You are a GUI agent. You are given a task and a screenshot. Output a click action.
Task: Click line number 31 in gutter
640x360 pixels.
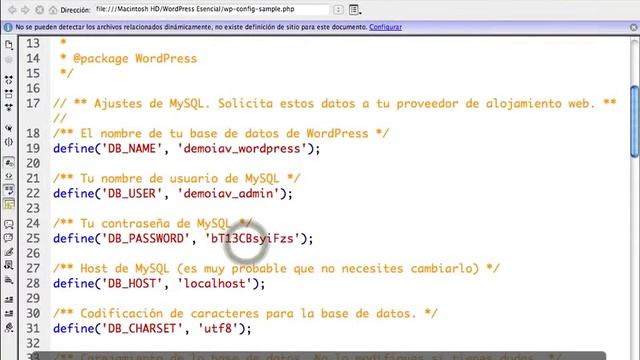click(x=33, y=328)
